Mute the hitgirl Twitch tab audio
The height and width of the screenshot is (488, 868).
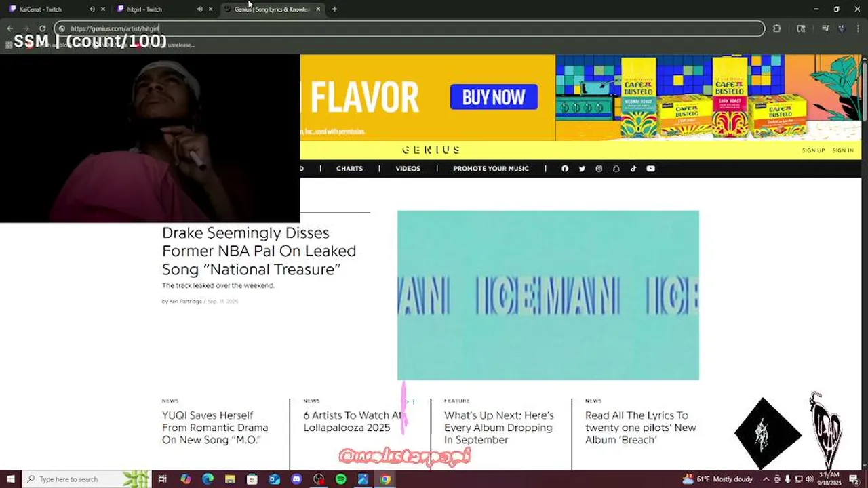point(199,9)
